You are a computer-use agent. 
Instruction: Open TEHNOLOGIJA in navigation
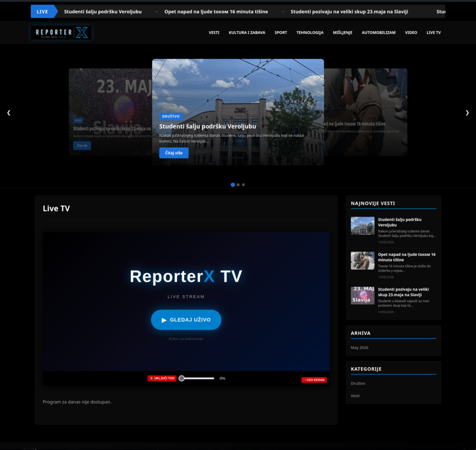310,33
